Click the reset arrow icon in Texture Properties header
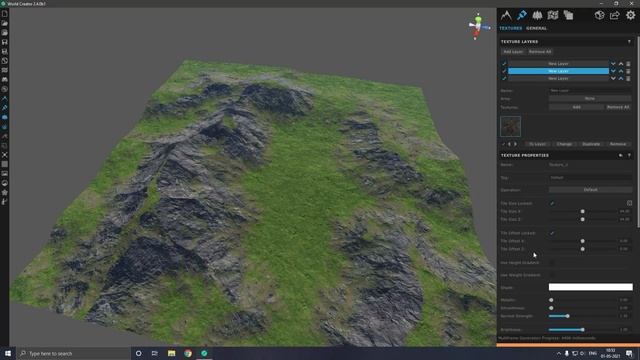The image size is (640, 360). coord(621,156)
